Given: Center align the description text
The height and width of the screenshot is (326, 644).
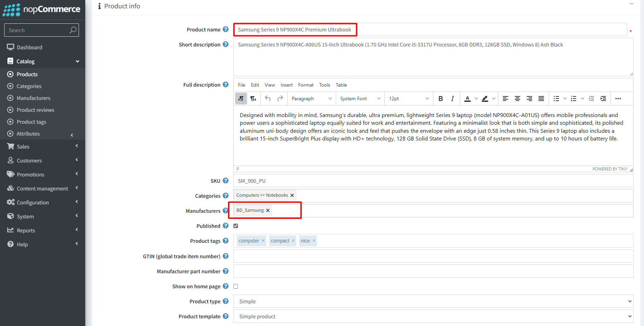Looking at the screenshot, I should 517,99.
